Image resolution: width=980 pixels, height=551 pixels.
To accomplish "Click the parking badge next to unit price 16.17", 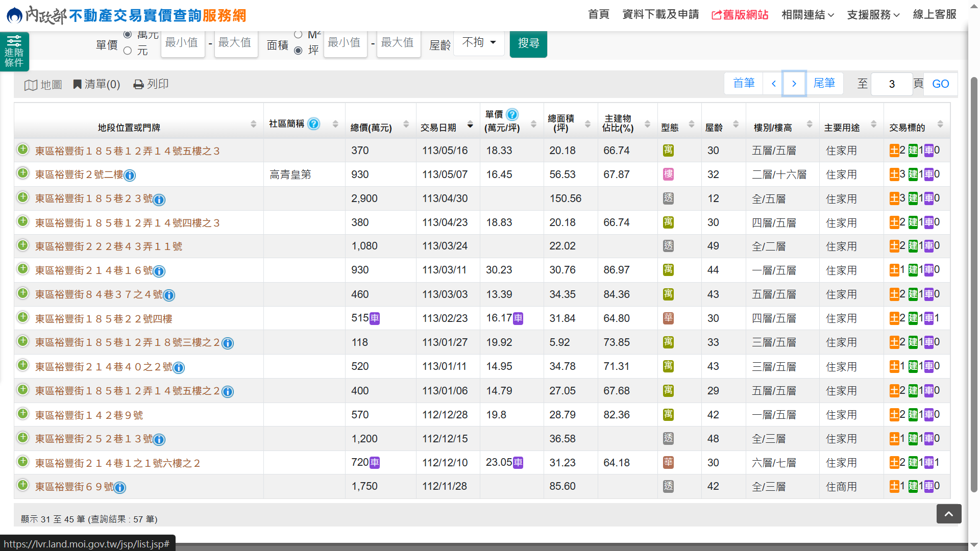I will (518, 318).
